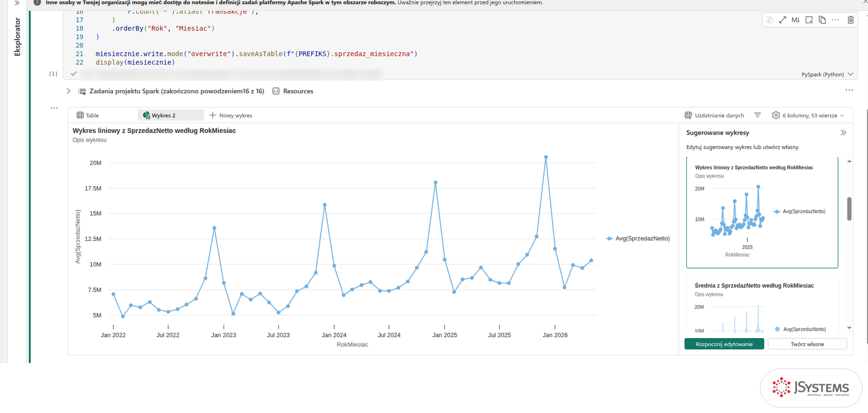The image size is (868, 413).
Task: Click the Eksplorator vertical label
Action: [x=17, y=37]
